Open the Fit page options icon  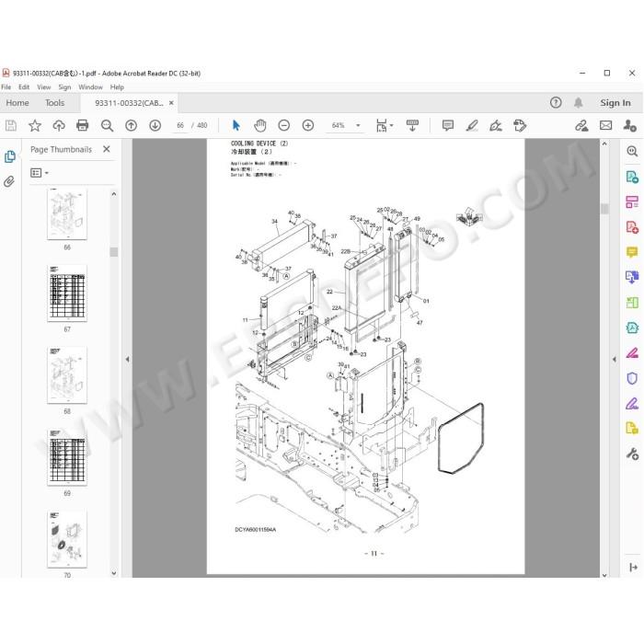383,125
